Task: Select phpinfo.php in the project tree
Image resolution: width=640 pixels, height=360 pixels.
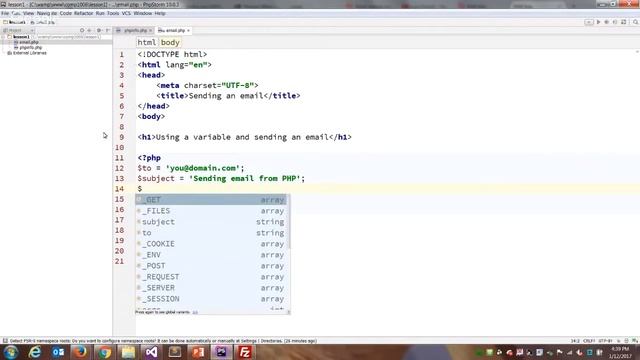Action: (30, 47)
